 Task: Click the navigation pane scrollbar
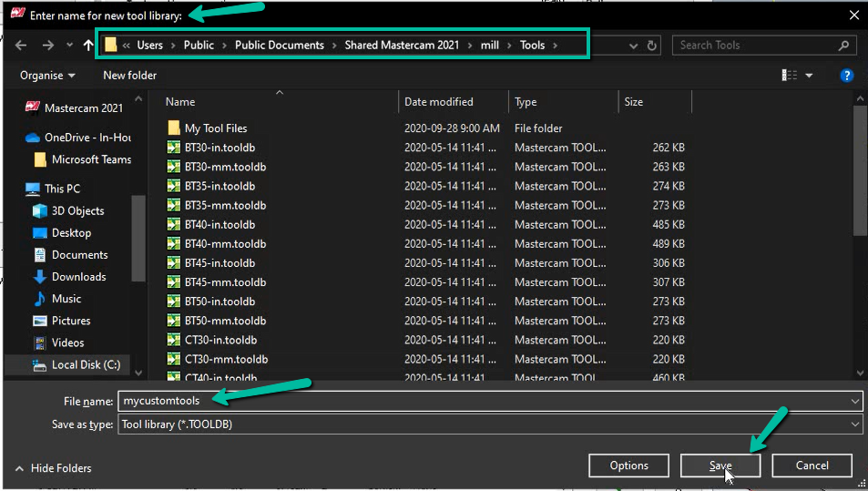tap(138, 238)
